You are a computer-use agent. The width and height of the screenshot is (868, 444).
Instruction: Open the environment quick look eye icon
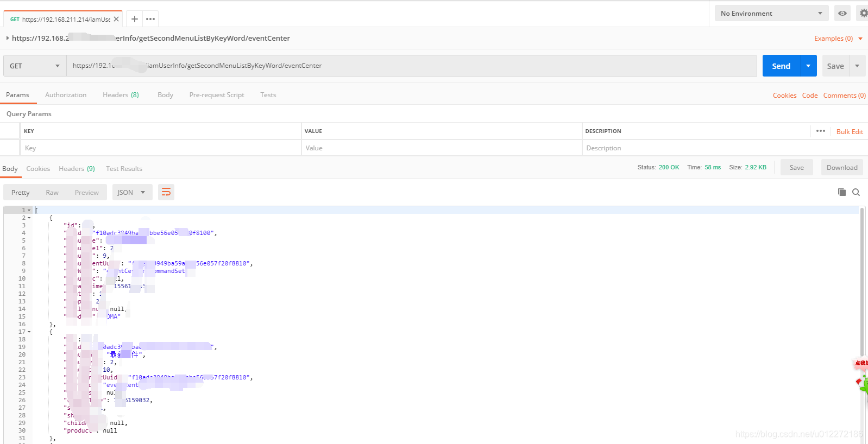click(x=842, y=13)
